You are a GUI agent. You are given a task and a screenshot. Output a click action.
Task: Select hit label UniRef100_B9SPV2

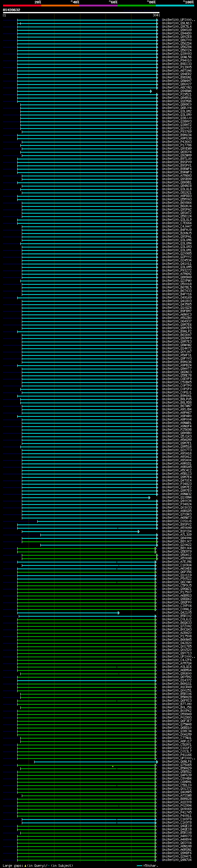coord(177,525)
